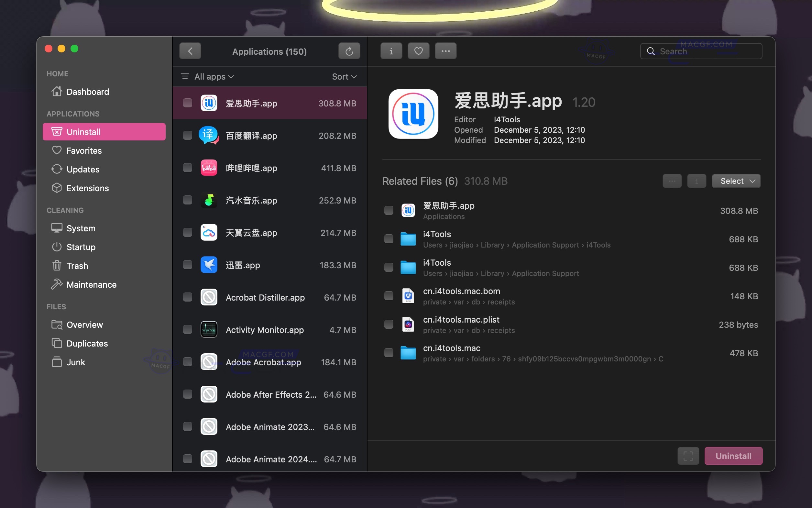Select the i4Tools Application Support folder checkbox
Screen dimensions: 812x508
(388, 268)
